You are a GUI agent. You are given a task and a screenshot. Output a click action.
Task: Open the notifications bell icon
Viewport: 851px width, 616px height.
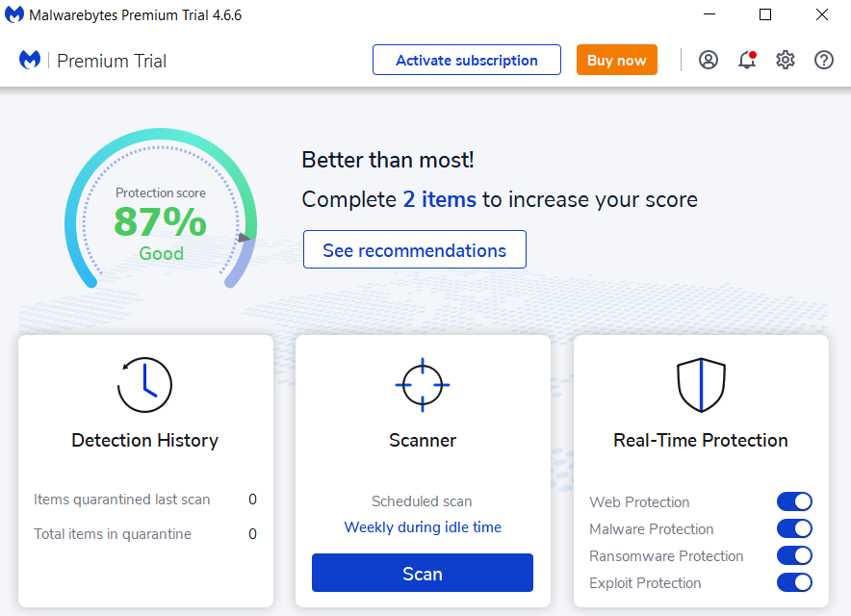[x=747, y=60]
